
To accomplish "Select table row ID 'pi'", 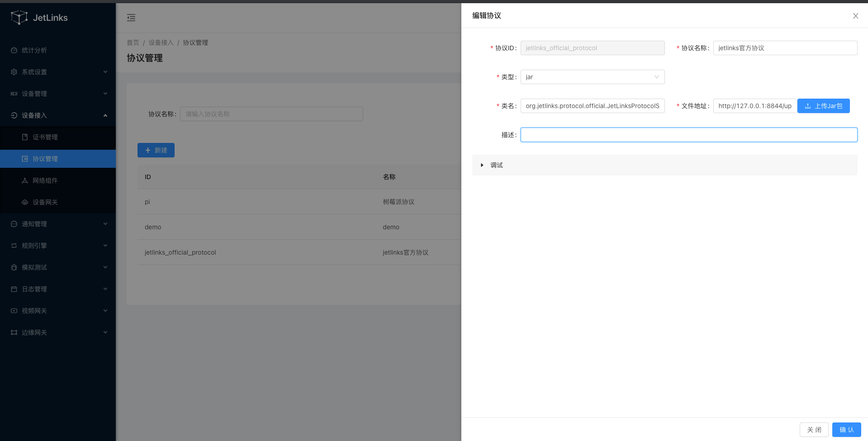I will [x=147, y=202].
